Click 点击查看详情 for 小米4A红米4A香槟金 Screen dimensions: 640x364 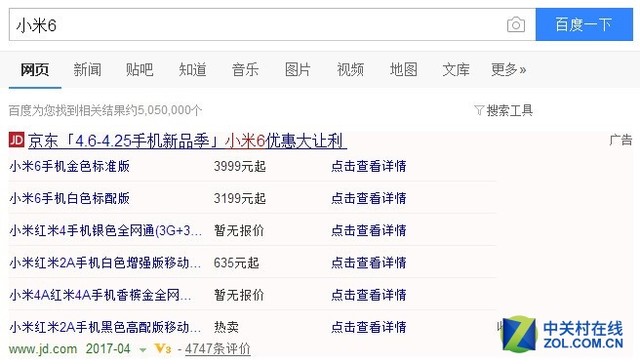(369, 295)
